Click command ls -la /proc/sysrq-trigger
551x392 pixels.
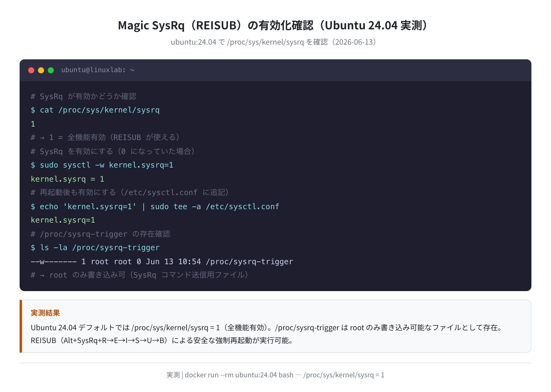pos(95,248)
